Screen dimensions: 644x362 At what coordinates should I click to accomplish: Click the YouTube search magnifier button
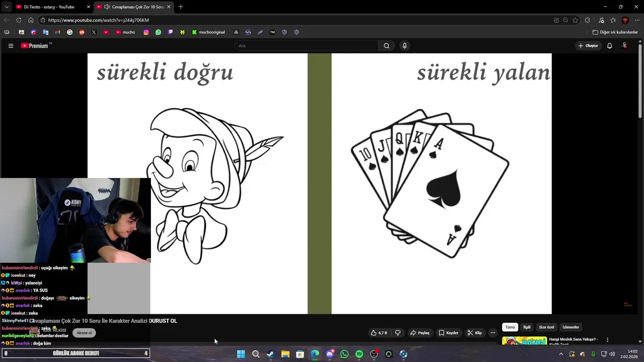tap(386, 46)
